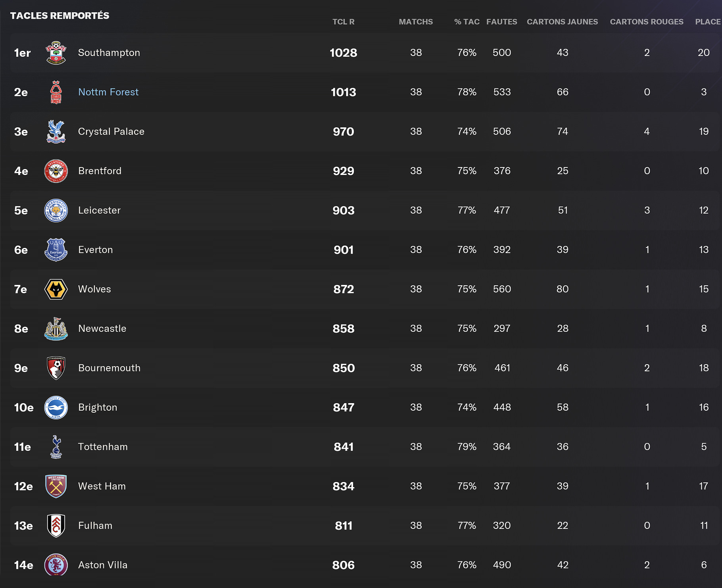The height and width of the screenshot is (588, 722).
Task: Sort by the CARTONS JAUNES column header
Action: (563, 22)
